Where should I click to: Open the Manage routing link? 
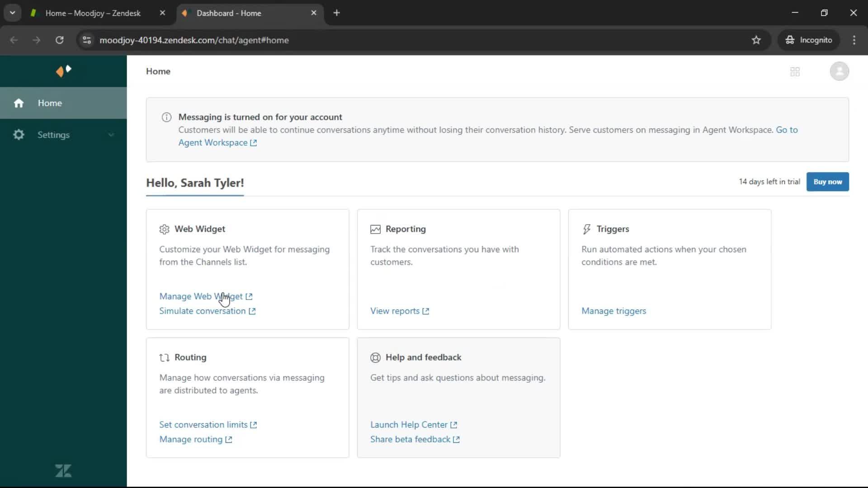click(x=195, y=439)
